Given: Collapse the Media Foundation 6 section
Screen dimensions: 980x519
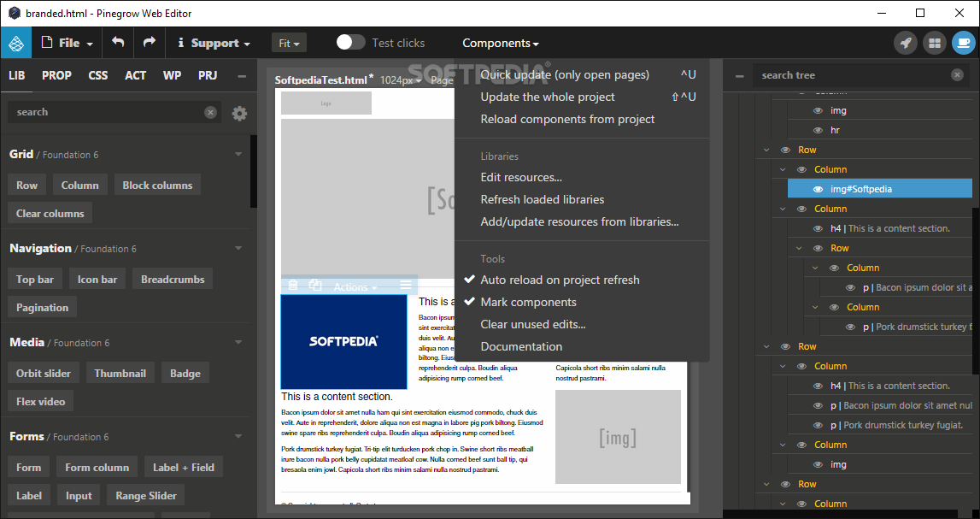Looking at the screenshot, I should [238, 342].
